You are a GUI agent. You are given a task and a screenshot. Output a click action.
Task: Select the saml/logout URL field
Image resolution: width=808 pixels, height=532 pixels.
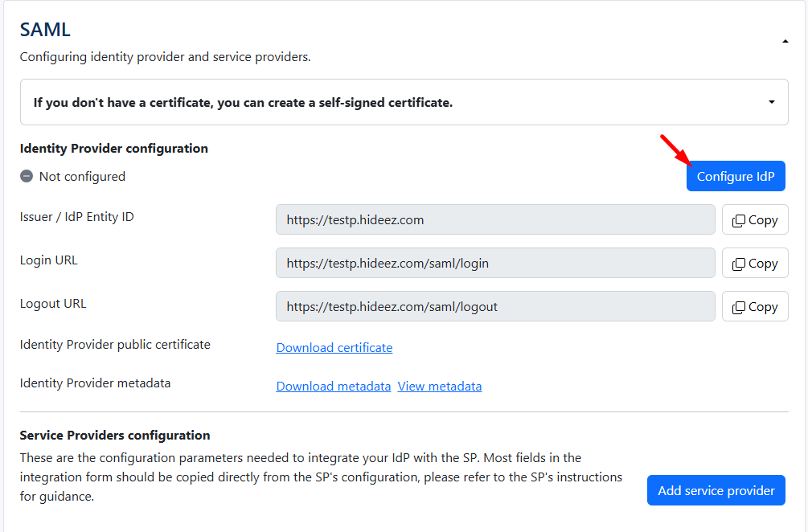(x=495, y=306)
